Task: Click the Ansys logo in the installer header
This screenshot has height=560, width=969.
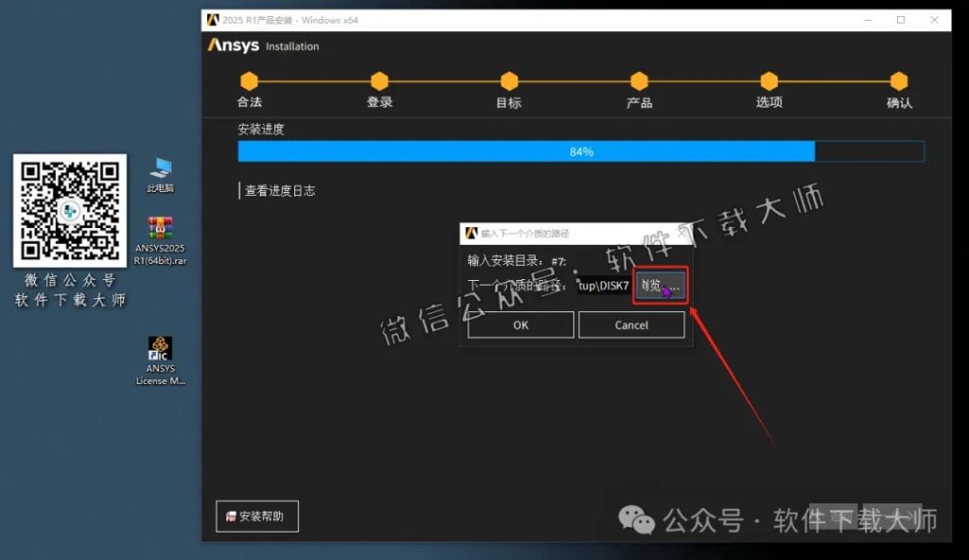Action: click(231, 44)
